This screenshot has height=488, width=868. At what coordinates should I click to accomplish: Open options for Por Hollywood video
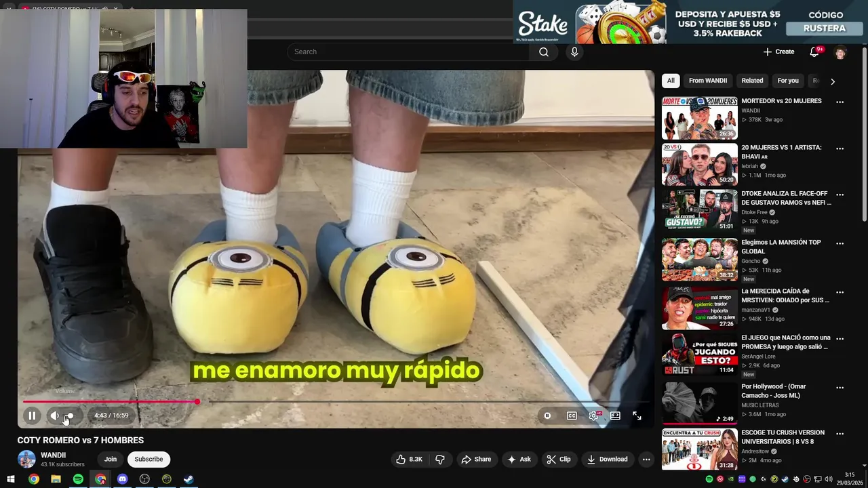pos(840,388)
